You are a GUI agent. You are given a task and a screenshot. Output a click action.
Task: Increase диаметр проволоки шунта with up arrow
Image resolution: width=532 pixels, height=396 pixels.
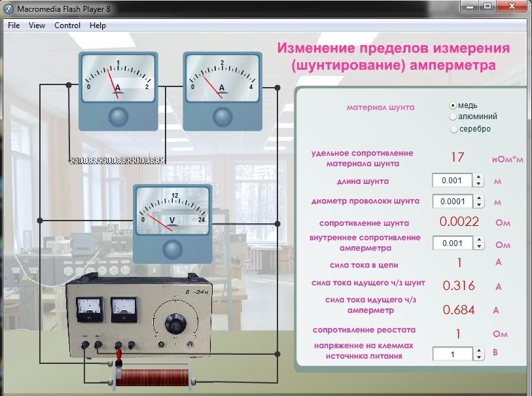pyautogui.click(x=479, y=198)
